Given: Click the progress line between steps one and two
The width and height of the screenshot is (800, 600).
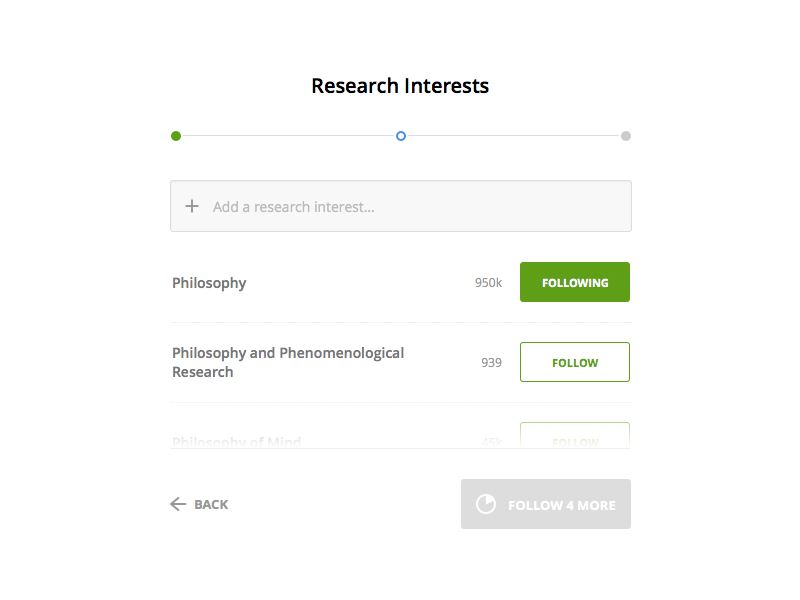Looking at the screenshot, I should point(288,136).
